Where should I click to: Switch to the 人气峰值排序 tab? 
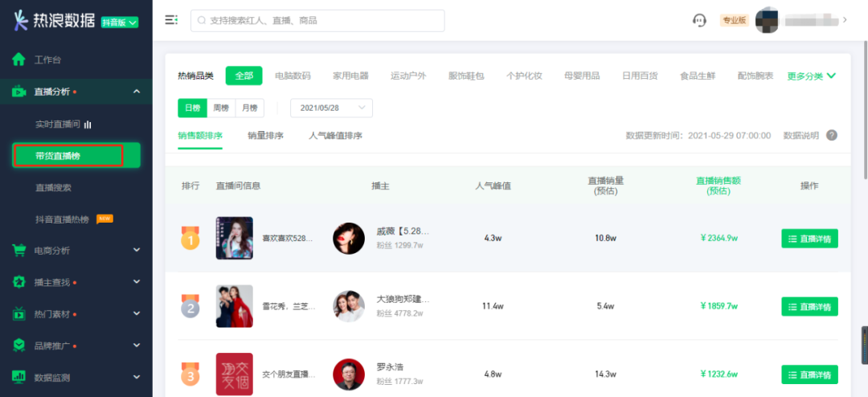tap(335, 136)
